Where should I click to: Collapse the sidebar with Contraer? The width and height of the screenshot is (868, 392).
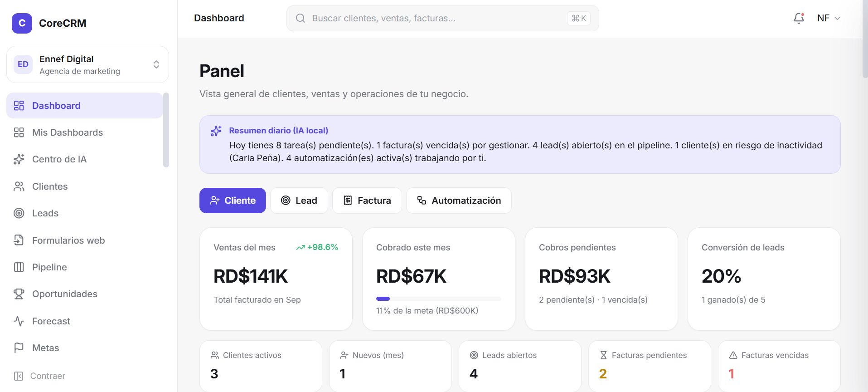[39, 376]
